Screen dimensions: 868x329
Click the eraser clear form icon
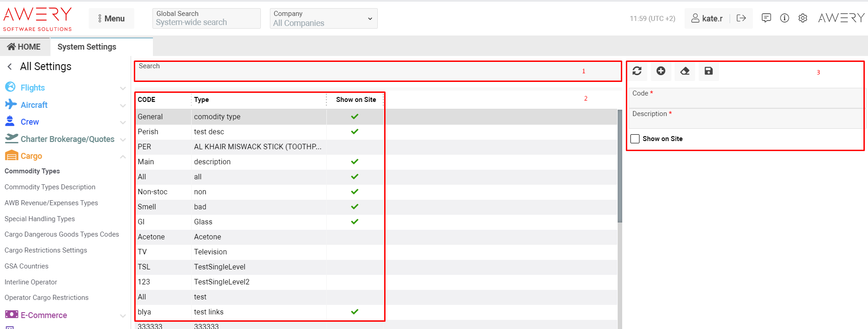pyautogui.click(x=685, y=71)
